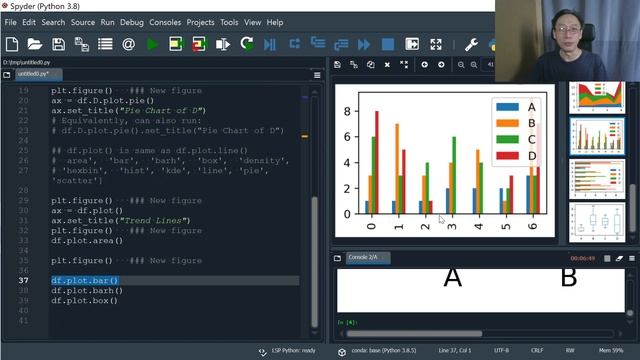Browse console tabs with the folder icon

click(x=337, y=258)
